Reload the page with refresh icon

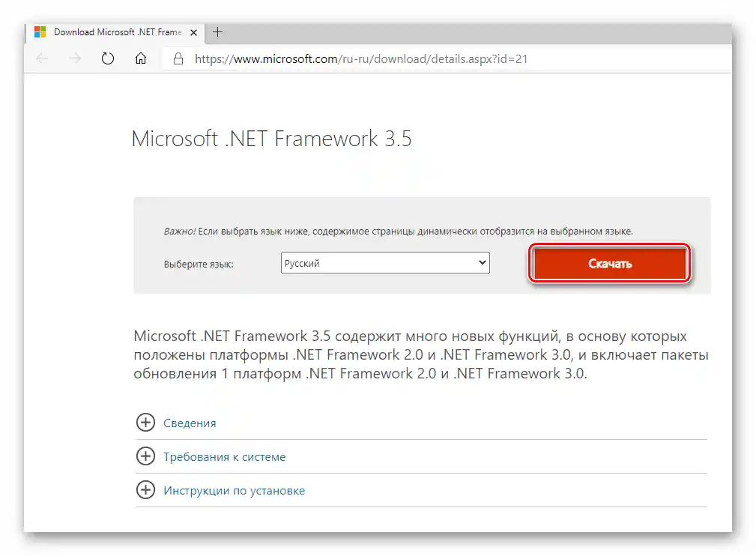pos(107,59)
